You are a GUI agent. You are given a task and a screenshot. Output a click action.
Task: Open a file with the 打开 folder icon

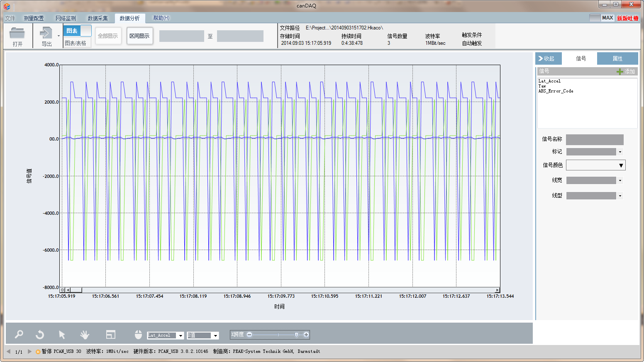(x=17, y=34)
